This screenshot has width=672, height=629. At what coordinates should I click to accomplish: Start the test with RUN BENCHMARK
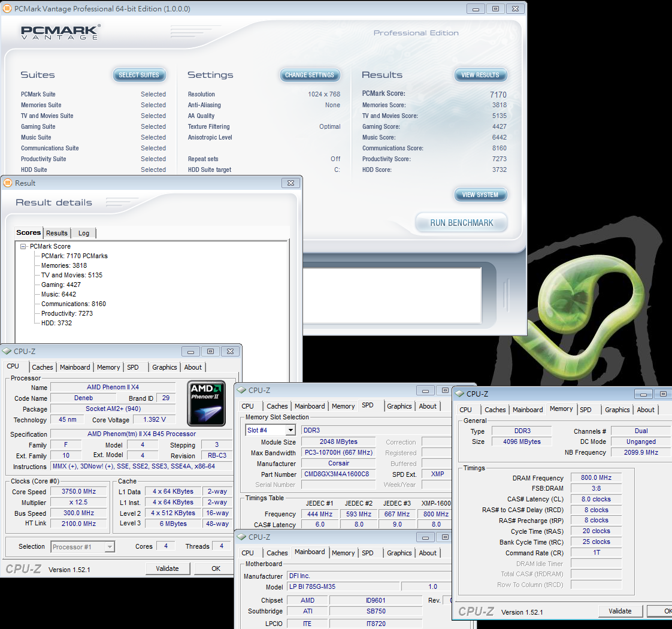462,223
